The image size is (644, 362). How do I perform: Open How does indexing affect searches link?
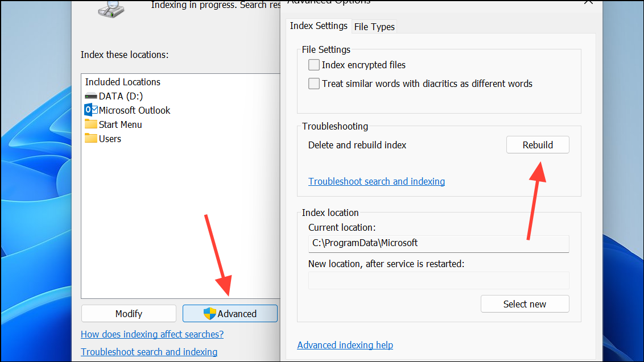[152, 335]
